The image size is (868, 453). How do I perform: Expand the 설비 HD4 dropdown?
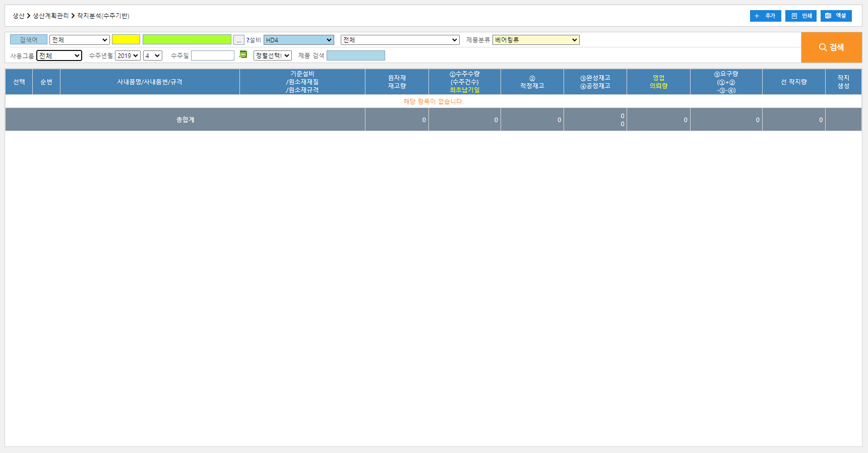coord(298,40)
